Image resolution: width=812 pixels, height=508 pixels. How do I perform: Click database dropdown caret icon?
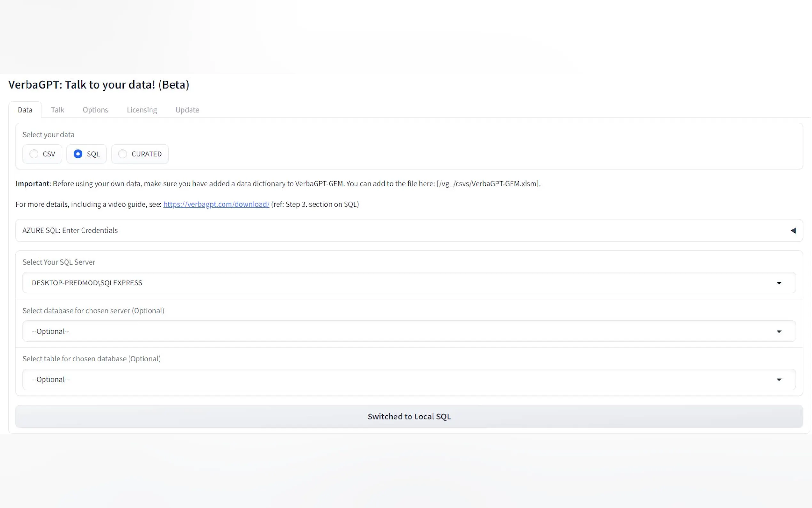779,332
